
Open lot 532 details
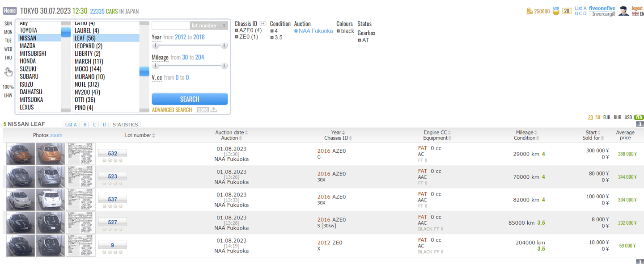point(112,154)
